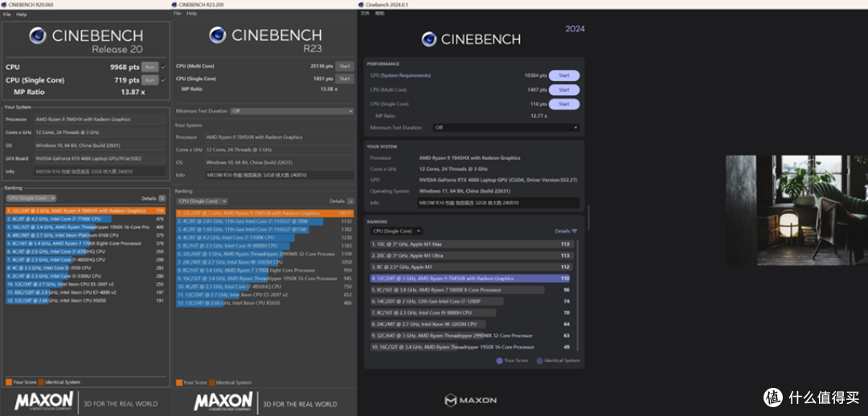Start the CPU (Multi Core) test in R23
868x416 pixels.
pos(344,66)
